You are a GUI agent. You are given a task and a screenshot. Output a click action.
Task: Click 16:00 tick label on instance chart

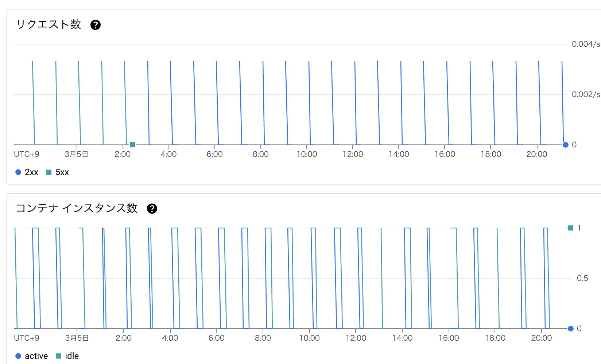click(449, 338)
